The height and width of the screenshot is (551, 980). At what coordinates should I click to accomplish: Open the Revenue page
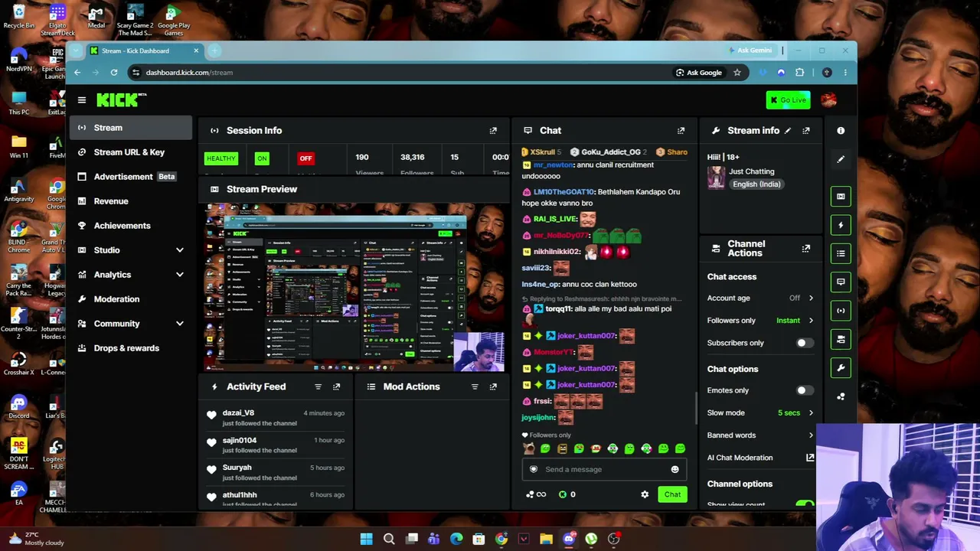131,201
